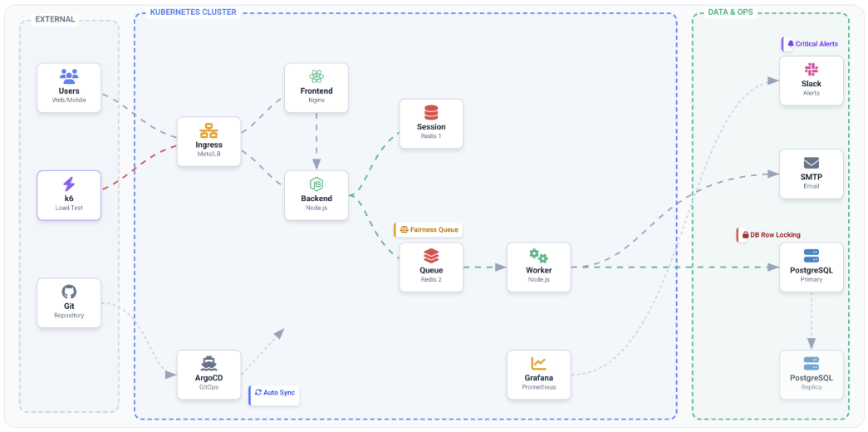Click the Users group icon
868x432 pixels.
[69, 76]
